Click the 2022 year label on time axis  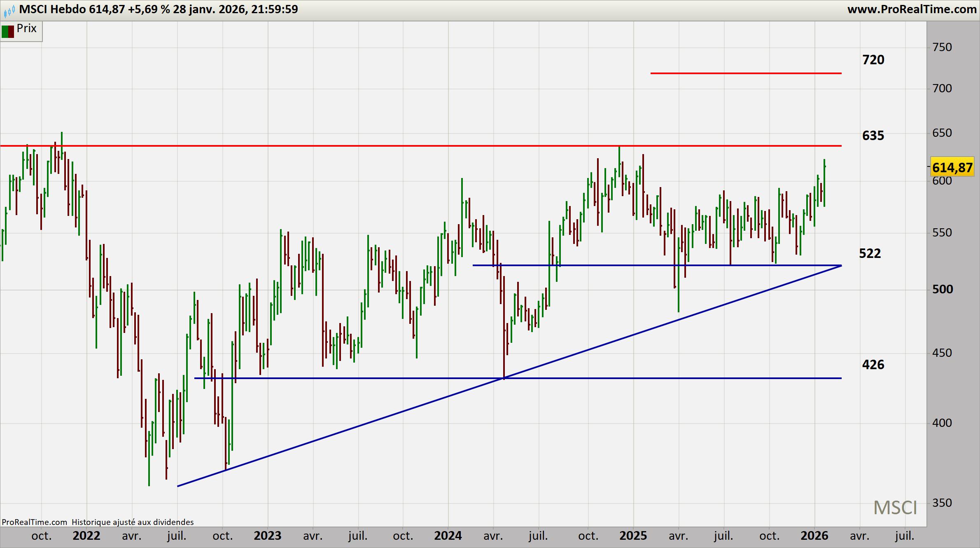(x=86, y=536)
